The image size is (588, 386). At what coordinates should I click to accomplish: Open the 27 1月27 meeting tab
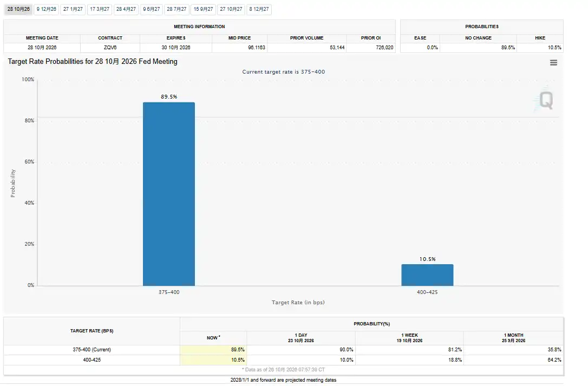[x=73, y=9]
